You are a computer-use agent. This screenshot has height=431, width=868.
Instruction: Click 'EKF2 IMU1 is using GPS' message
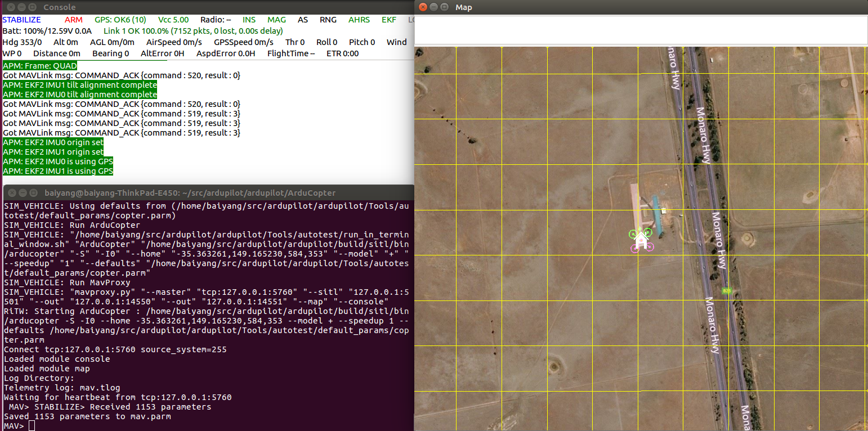point(57,171)
